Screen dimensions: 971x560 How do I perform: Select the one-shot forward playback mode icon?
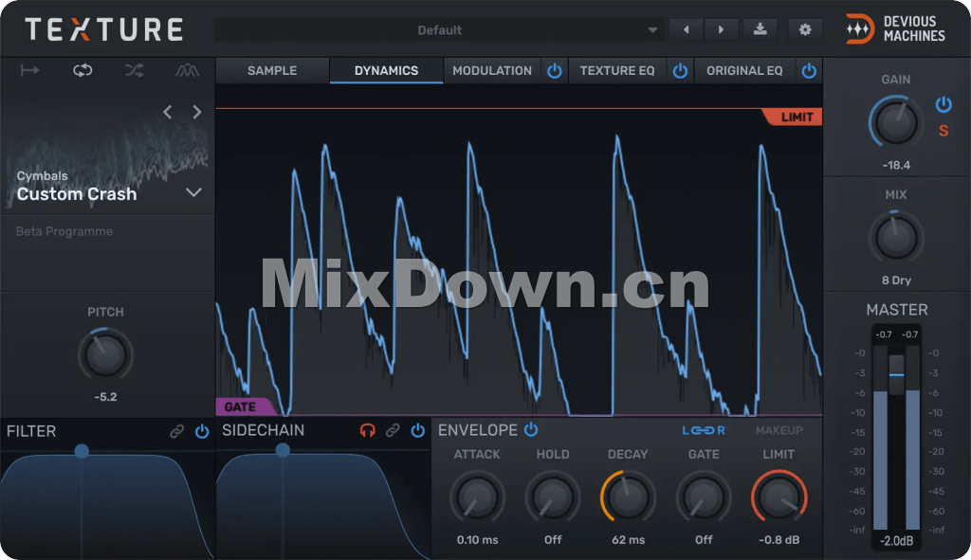tap(29, 70)
